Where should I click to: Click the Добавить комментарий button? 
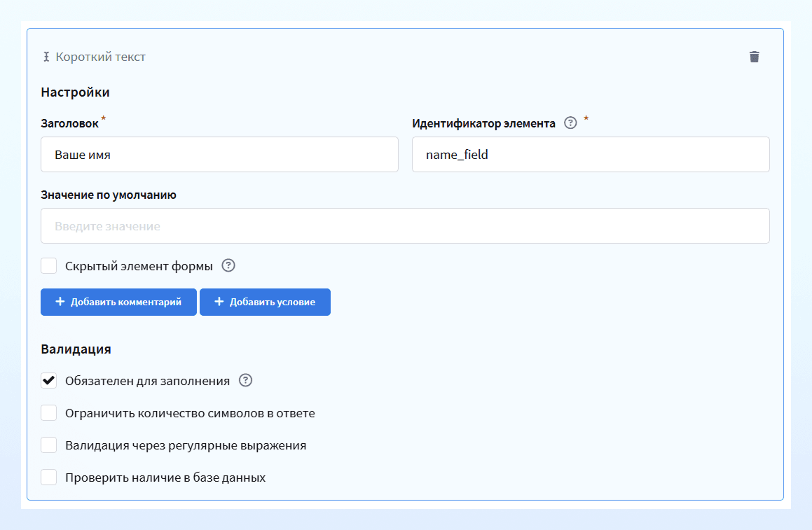(118, 302)
